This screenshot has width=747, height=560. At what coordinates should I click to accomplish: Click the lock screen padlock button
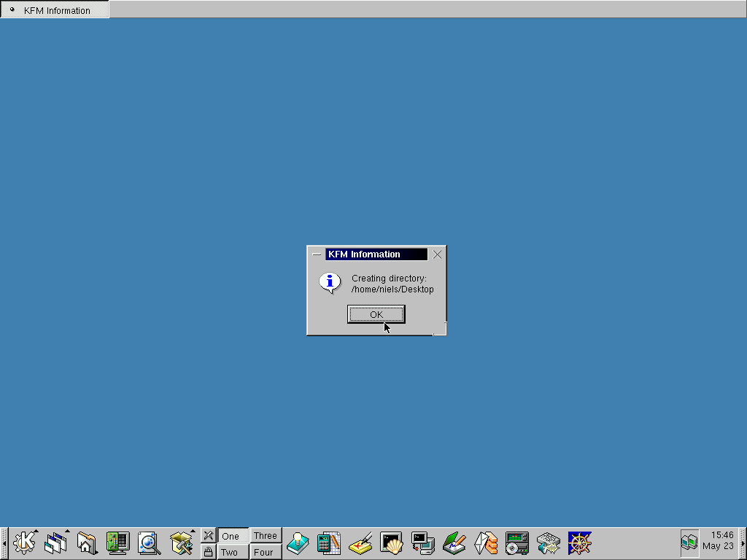[208, 552]
